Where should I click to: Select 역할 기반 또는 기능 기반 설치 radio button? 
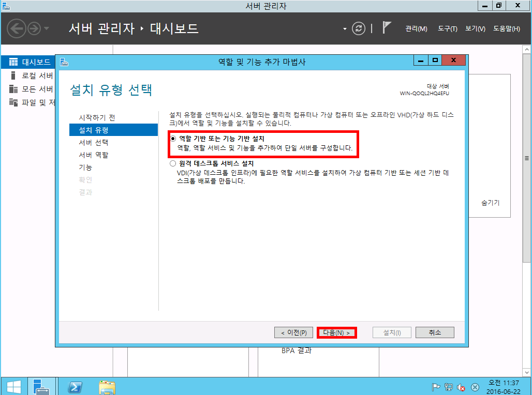(173, 139)
